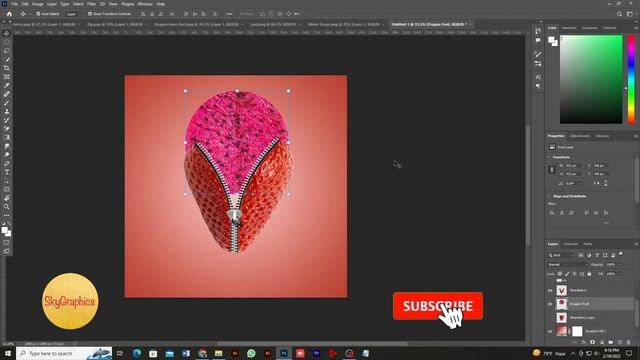The image size is (640, 360).
Task: Click the align left edges icon in Properties
Action: click(552, 213)
